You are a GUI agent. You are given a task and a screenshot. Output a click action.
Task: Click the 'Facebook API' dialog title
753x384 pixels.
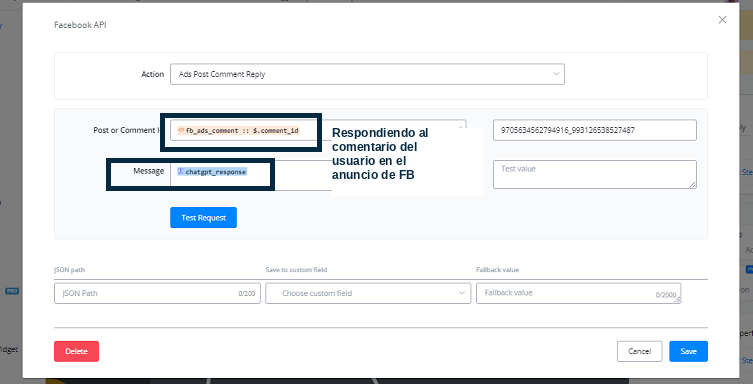pos(80,25)
